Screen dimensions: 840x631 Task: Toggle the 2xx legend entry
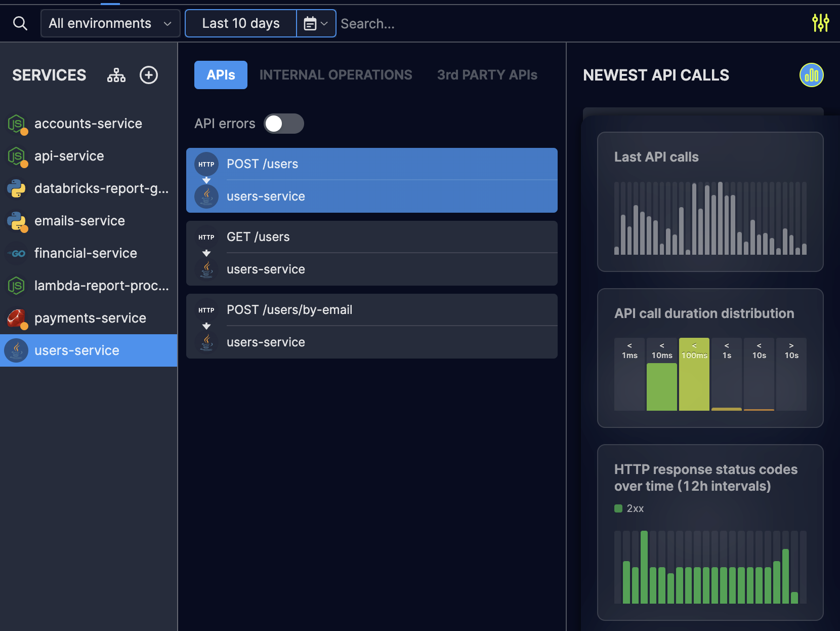(x=629, y=508)
